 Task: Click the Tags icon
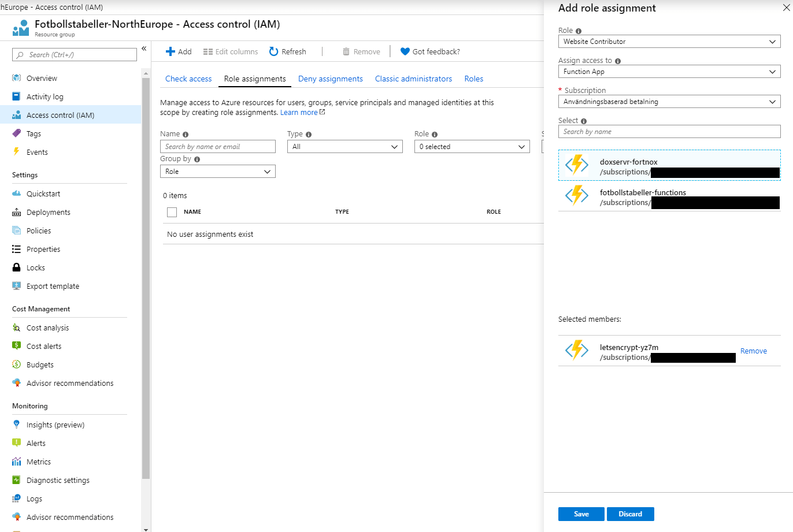[x=17, y=133]
